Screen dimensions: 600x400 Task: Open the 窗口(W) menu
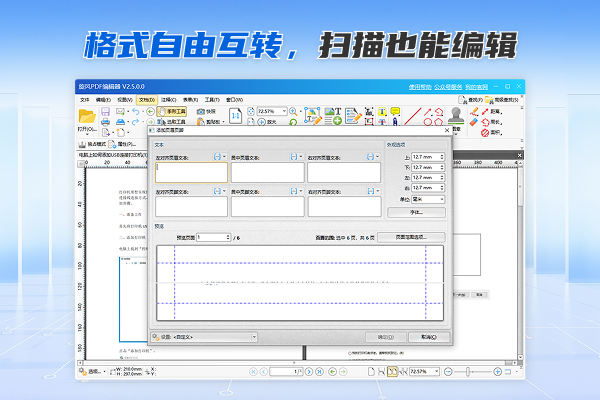[x=234, y=100]
